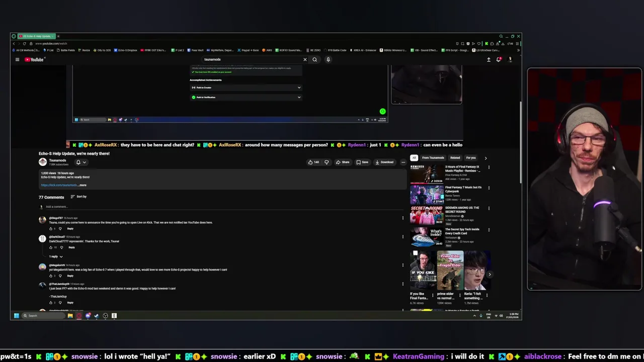Viewport: 644px width, 362px height.
Task: Click the search box containing tsunamods
Action: coord(252,59)
